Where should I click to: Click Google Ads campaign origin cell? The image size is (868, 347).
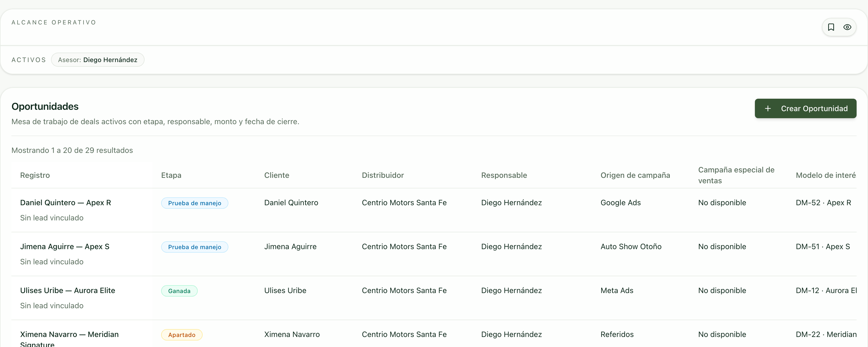click(x=620, y=203)
